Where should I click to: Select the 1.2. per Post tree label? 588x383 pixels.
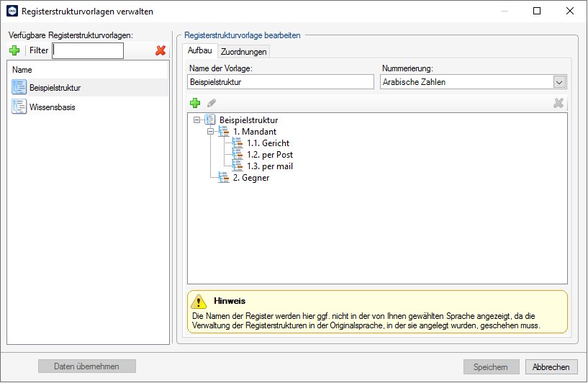tap(270, 155)
